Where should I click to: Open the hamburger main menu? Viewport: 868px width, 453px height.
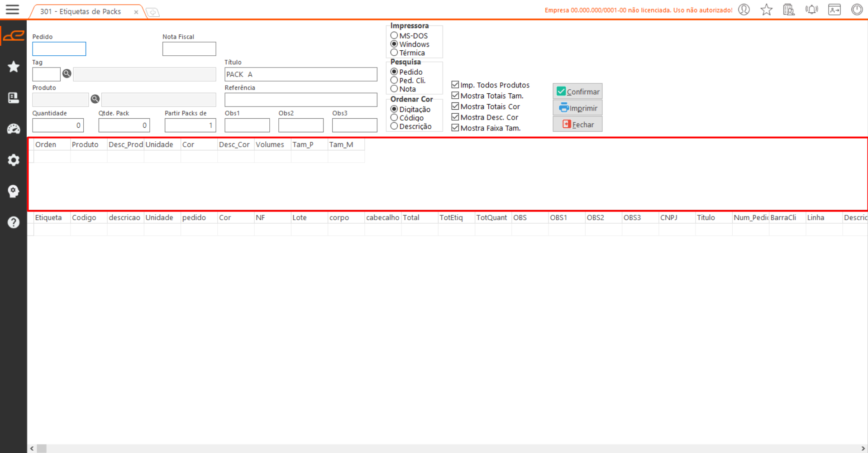tap(12, 10)
